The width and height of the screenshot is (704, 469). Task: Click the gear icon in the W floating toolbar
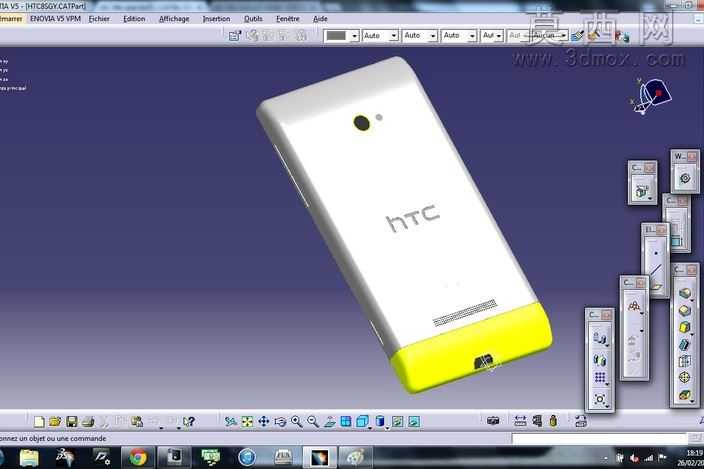coord(685,178)
